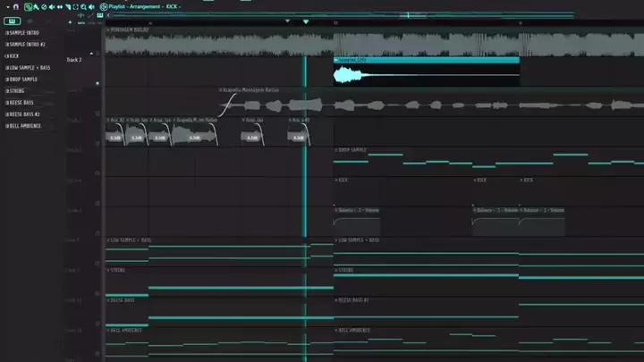Select the Draw pencil tool
This screenshot has height=362, width=644.
click(x=28, y=6)
